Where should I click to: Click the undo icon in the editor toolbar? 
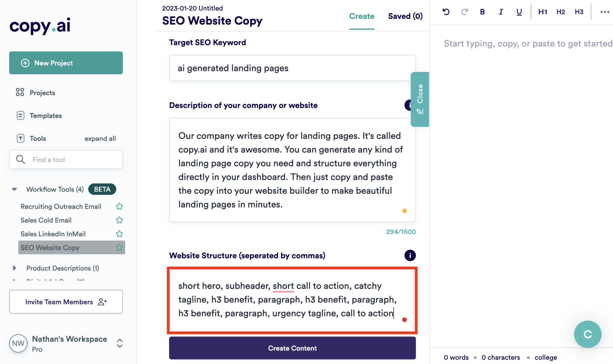(446, 12)
